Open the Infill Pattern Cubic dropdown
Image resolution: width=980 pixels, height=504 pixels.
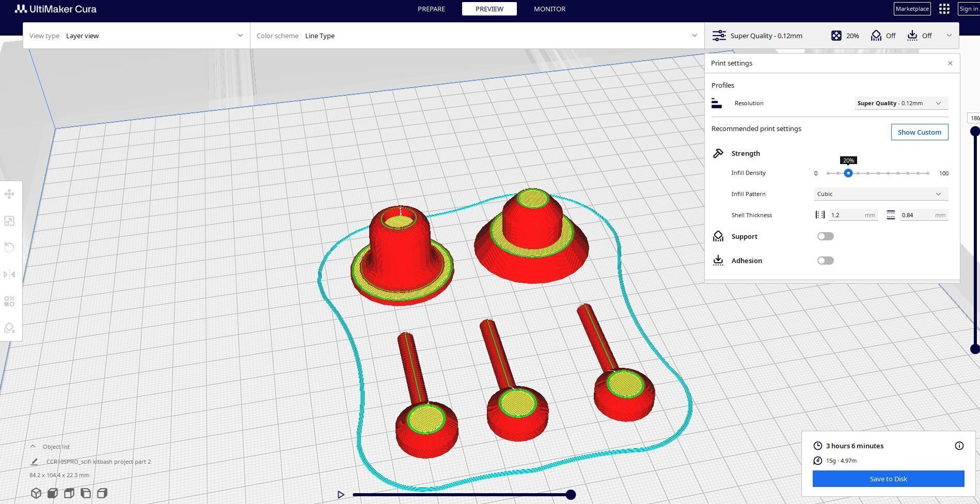tap(881, 194)
